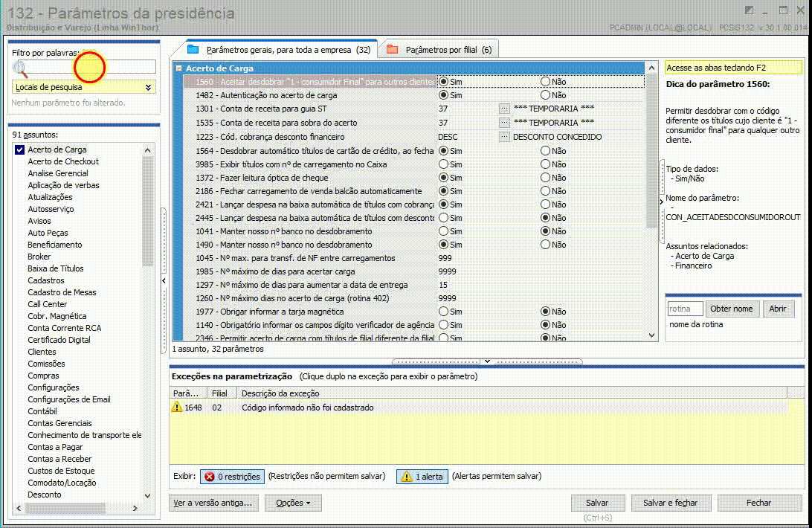Switch to Parâmetros gerais, para toda a empresa tab
This screenshot has width=812, height=528.
tap(282, 50)
